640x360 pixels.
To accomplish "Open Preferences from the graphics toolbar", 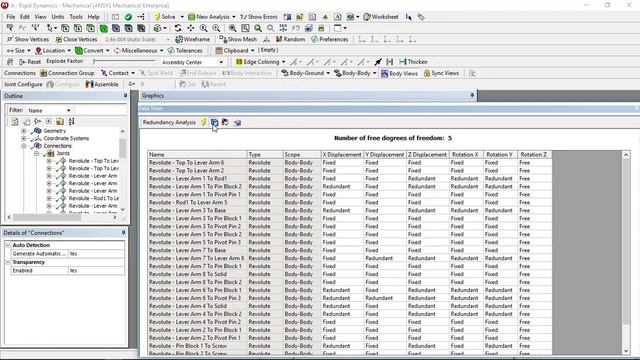I will pos(329,39).
